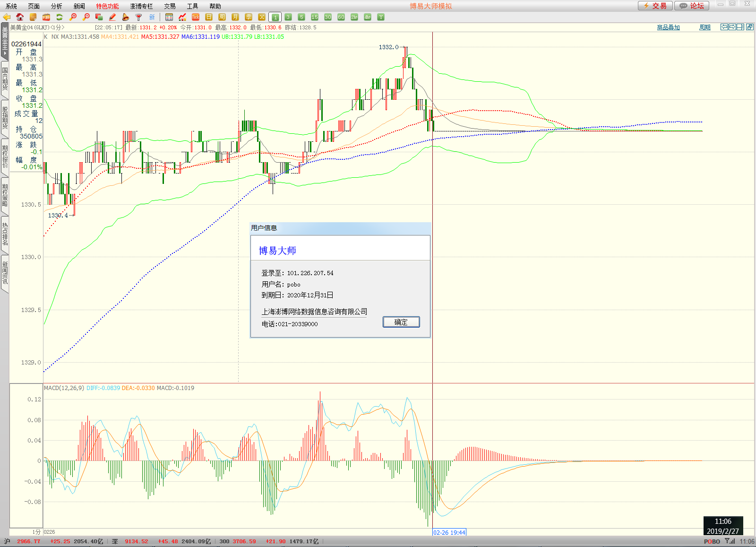Open the 工具 menu

192,6
